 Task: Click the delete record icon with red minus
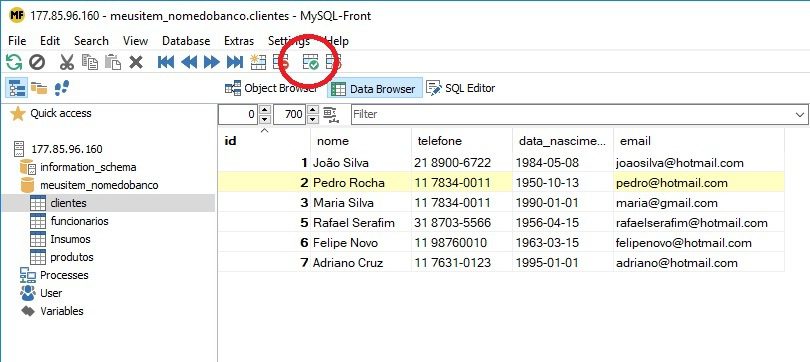tap(281, 62)
